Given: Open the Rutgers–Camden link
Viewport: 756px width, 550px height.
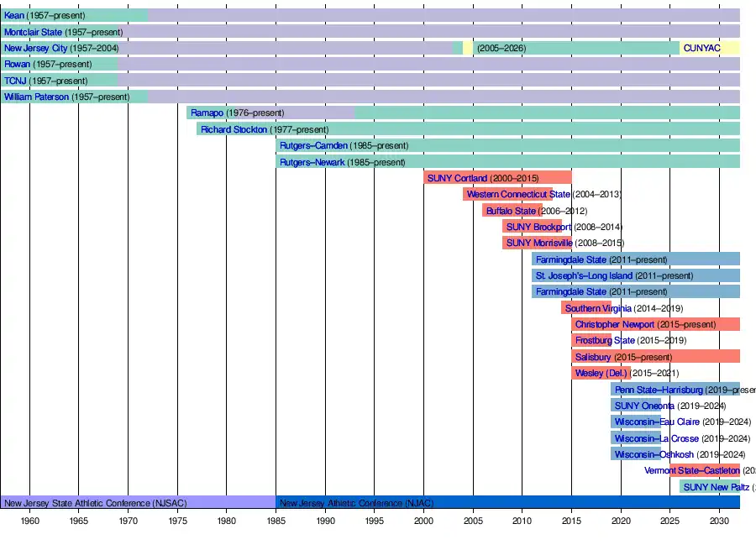Looking at the screenshot, I should [x=312, y=146].
